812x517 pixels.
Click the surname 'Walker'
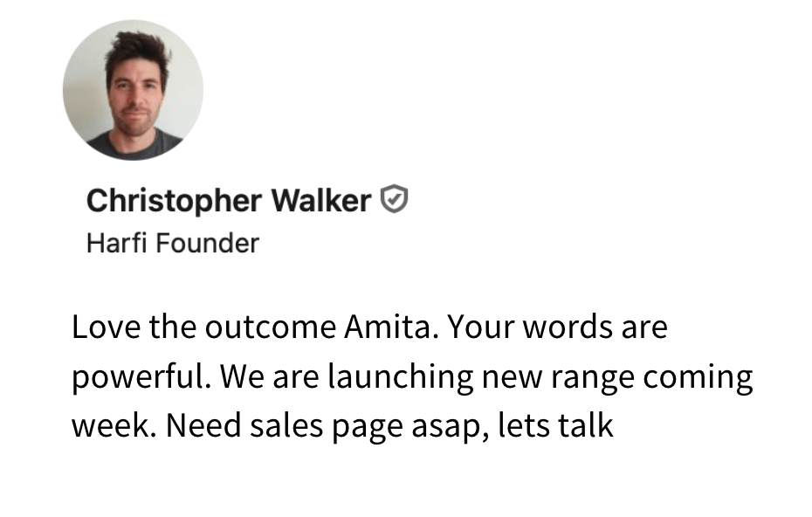[x=321, y=200]
